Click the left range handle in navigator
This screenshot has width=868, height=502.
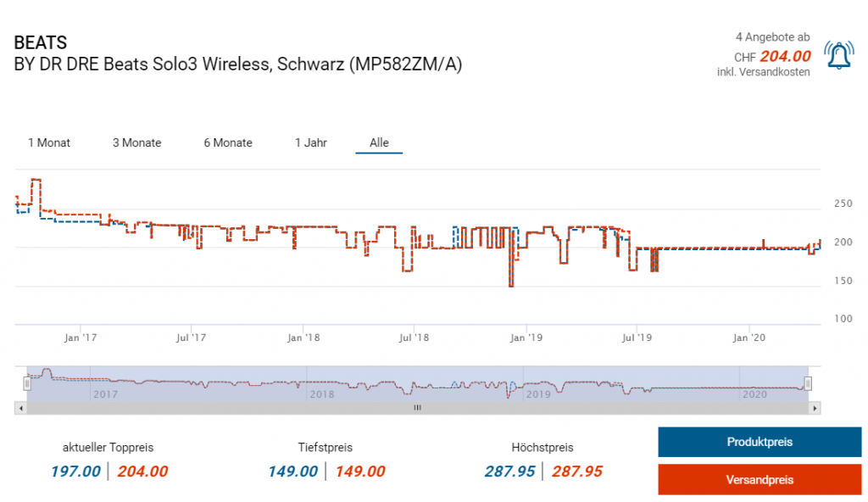coord(27,383)
